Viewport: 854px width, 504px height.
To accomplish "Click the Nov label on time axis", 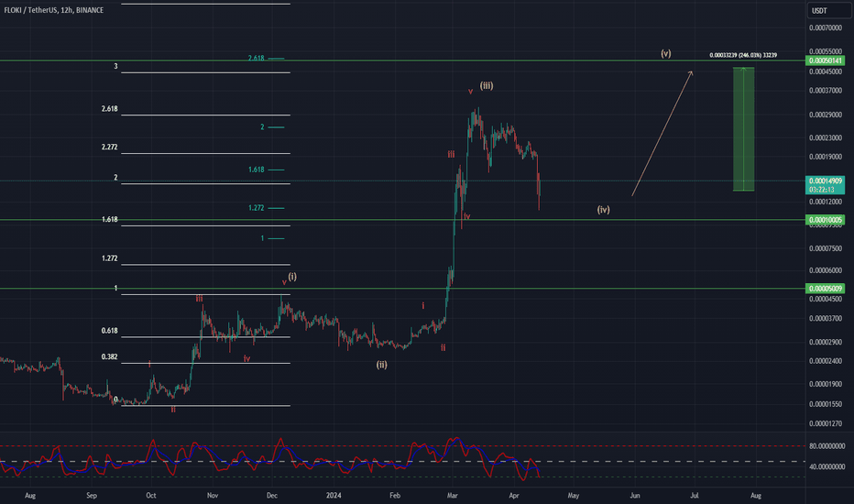I will point(213,495).
